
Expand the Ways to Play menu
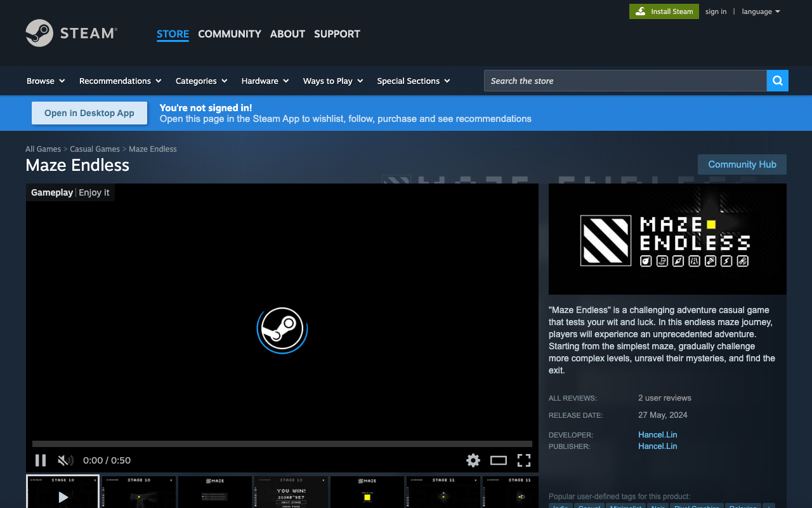333,81
